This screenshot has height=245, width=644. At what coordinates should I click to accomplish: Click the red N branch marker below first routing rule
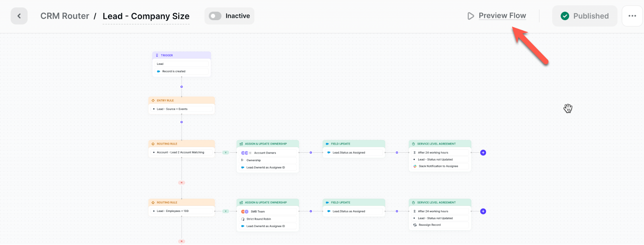tap(182, 183)
